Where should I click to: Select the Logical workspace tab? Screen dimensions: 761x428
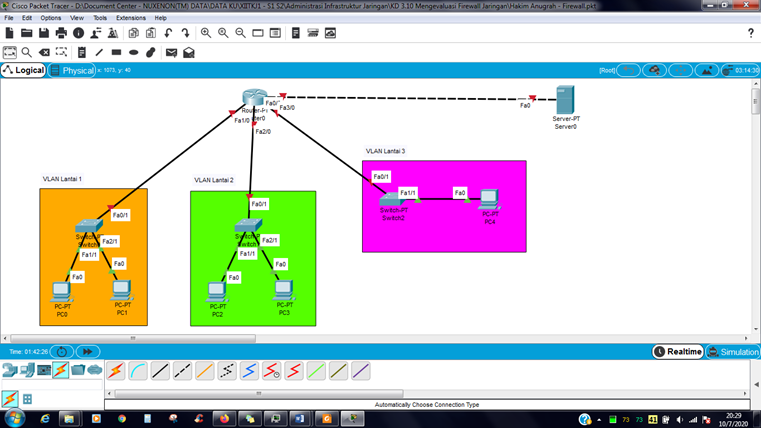click(23, 70)
